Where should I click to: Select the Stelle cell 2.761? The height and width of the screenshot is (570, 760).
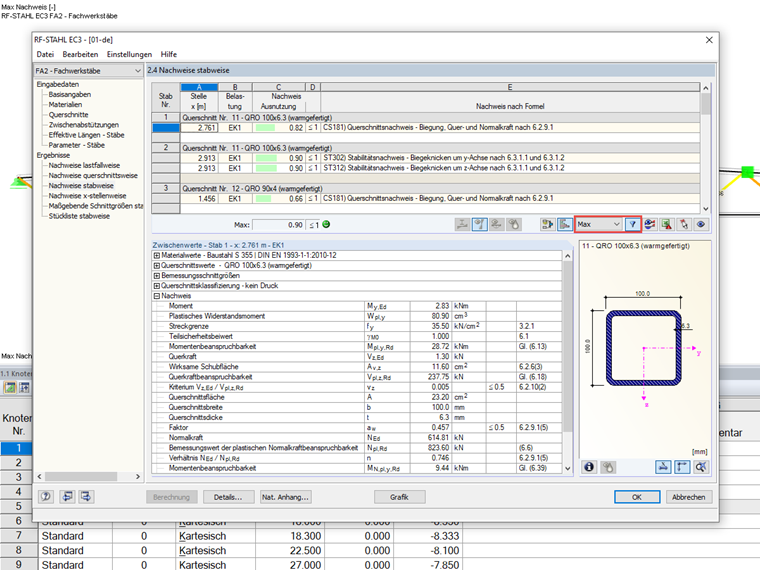click(x=199, y=128)
